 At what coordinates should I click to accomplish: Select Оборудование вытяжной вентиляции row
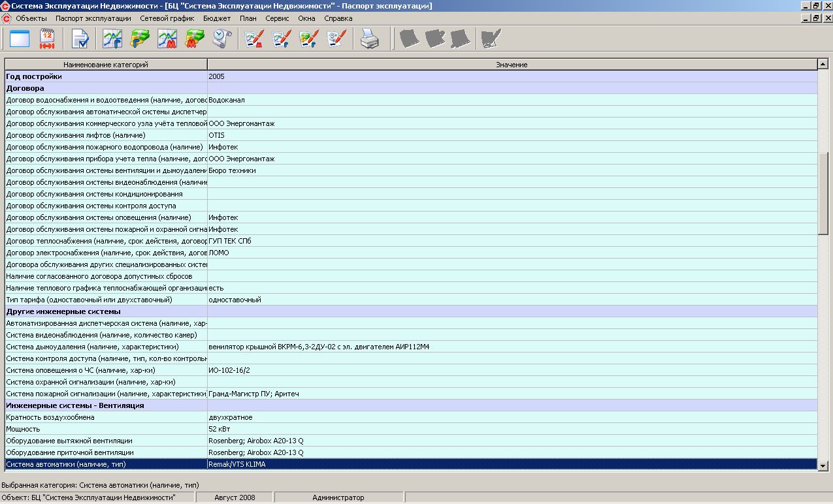411,441
